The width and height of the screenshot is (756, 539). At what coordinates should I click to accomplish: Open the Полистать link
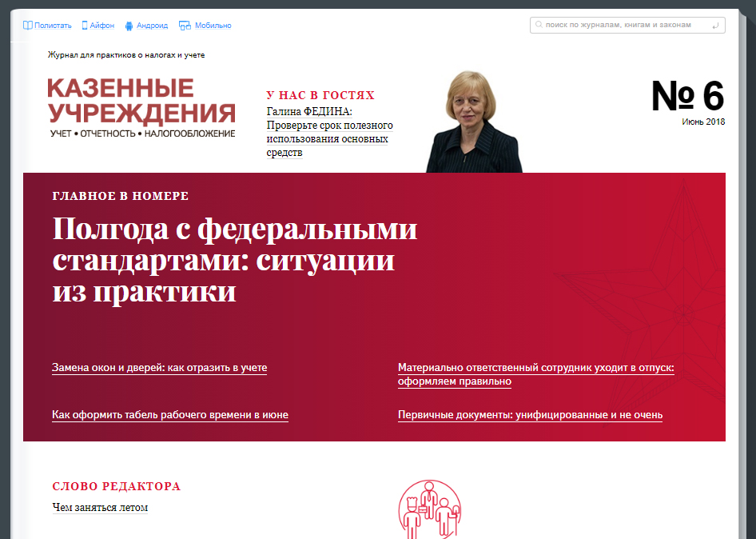pos(53,26)
